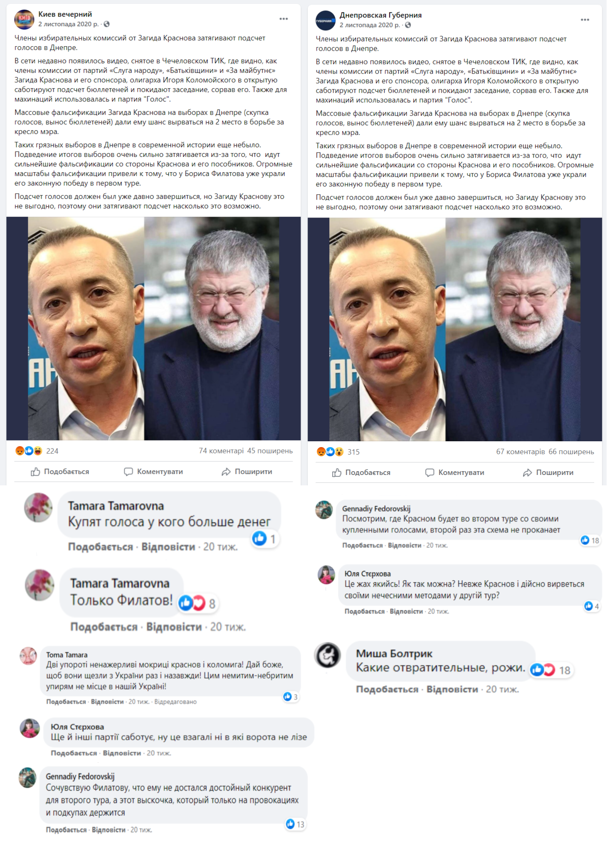View the 13 likes on Gennadiy Fedorovskij's comment

point(296,824)
